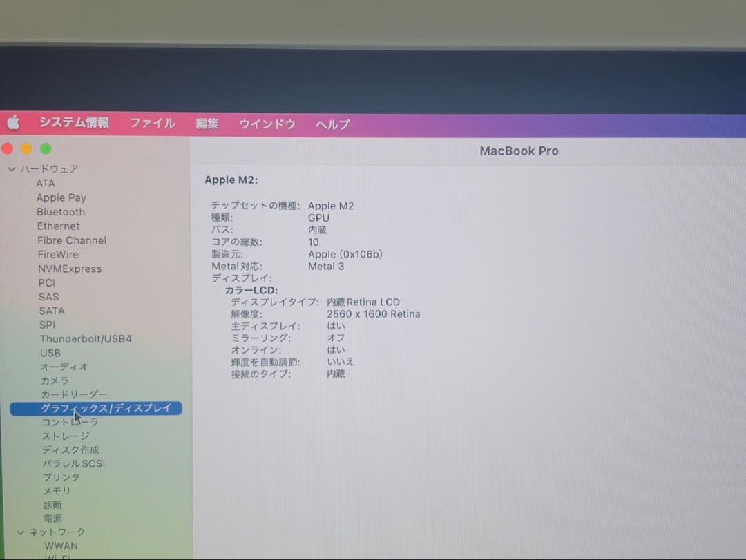Open the システム情報 menu
The height and width of the screenshot is (560, 746).
(x=73, y=122)
